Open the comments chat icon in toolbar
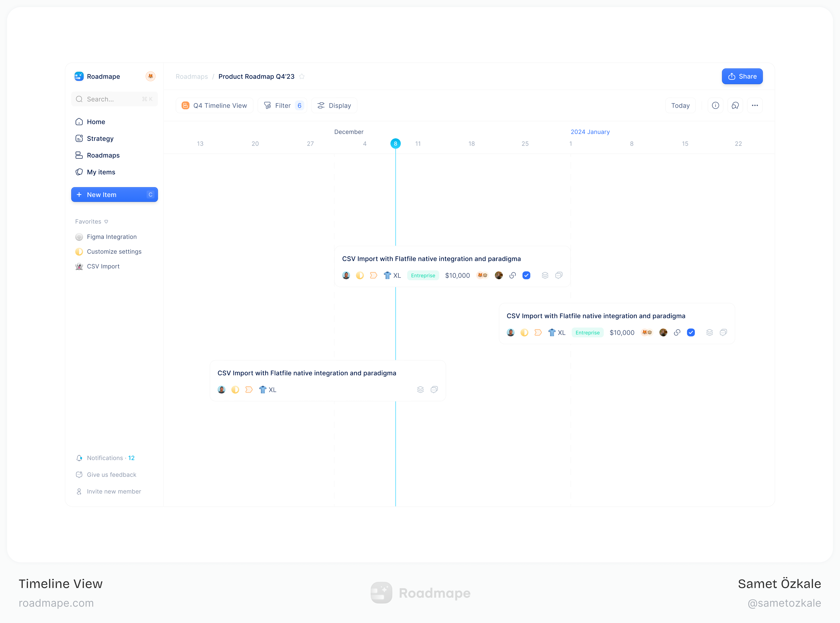 tap(735, 106)
